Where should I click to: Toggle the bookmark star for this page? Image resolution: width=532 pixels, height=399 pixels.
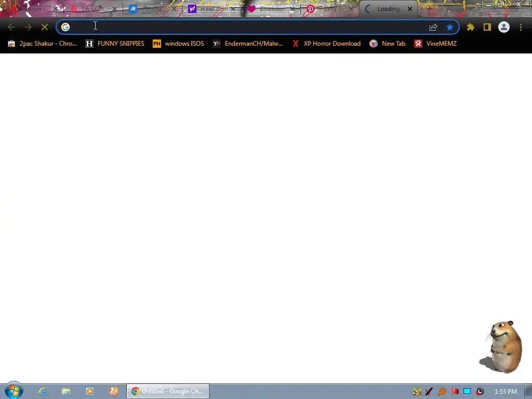point(450,27)
